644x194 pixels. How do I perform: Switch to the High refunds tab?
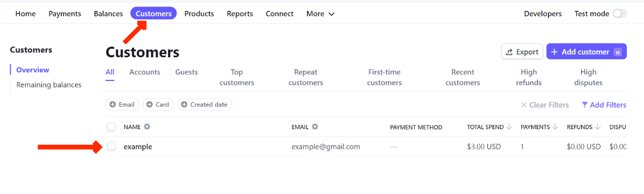529,77
